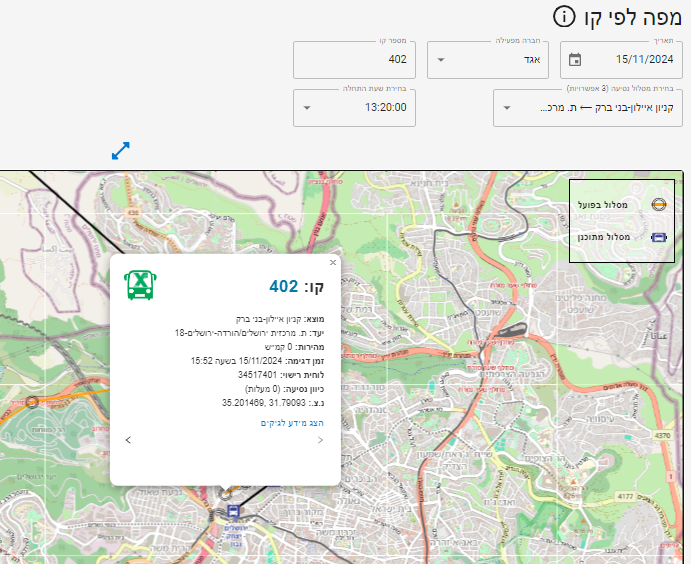The image size is (691, 564).
Task: Edit the date field 15/11/2024
Action: [x=621, y=60]
